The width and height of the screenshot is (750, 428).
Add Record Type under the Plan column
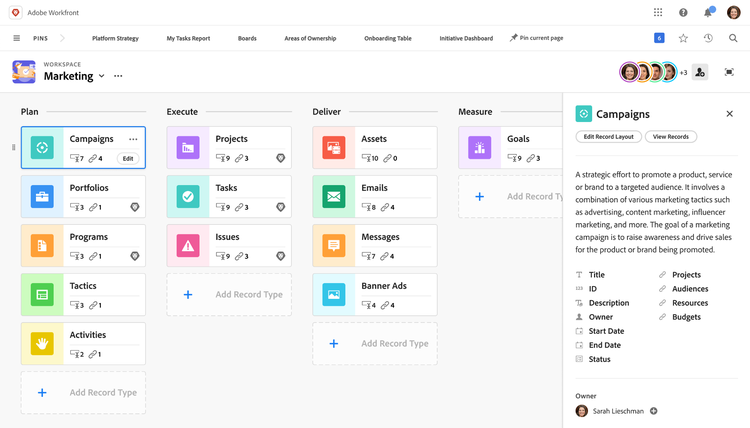click(x=83, y=393)
